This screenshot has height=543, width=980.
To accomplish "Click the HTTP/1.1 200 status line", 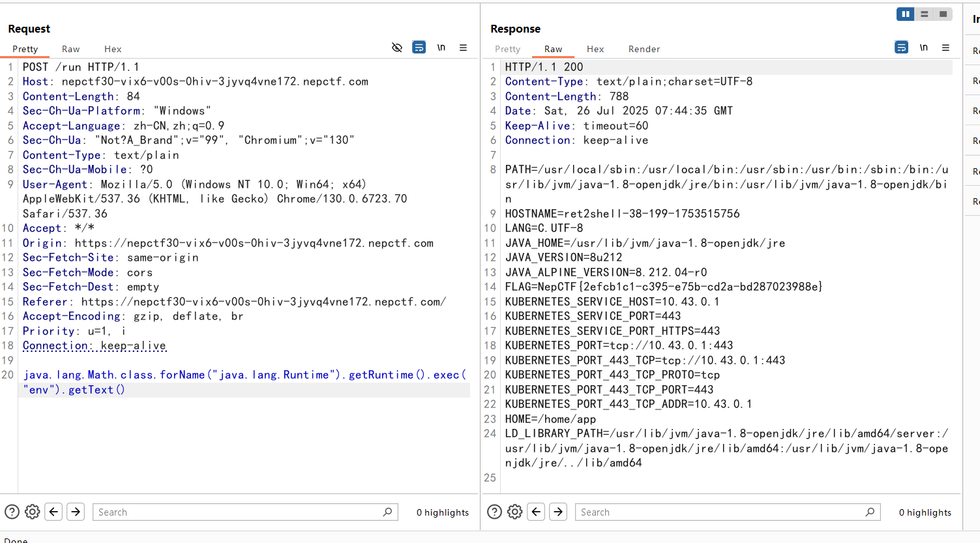I will click(x=544, y=67).
